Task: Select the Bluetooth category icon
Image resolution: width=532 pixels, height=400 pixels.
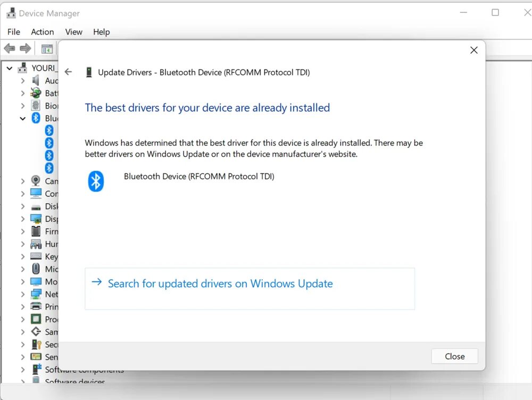Action: pyautogui.click(x=36, y=118)
